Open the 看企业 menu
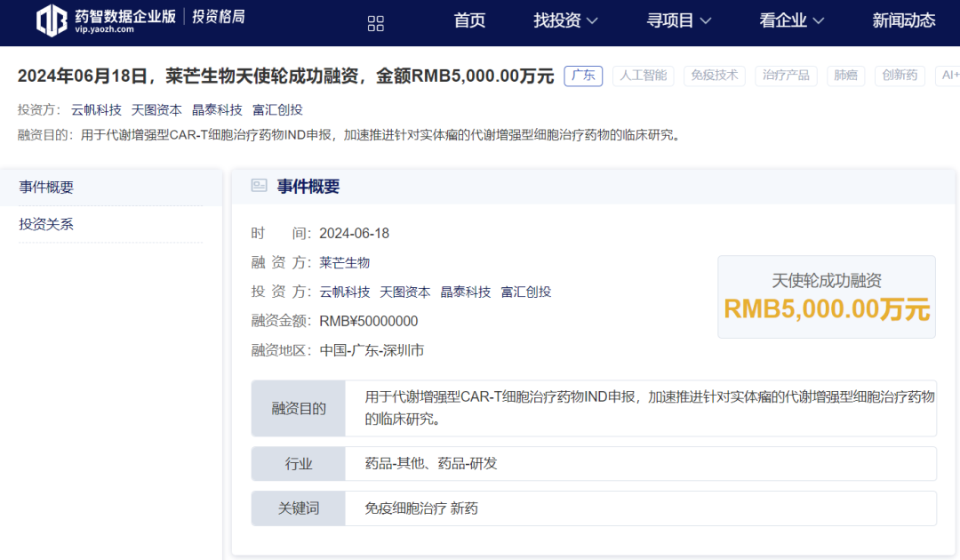Viewport: 960px width, 560px height. [792, 20]
